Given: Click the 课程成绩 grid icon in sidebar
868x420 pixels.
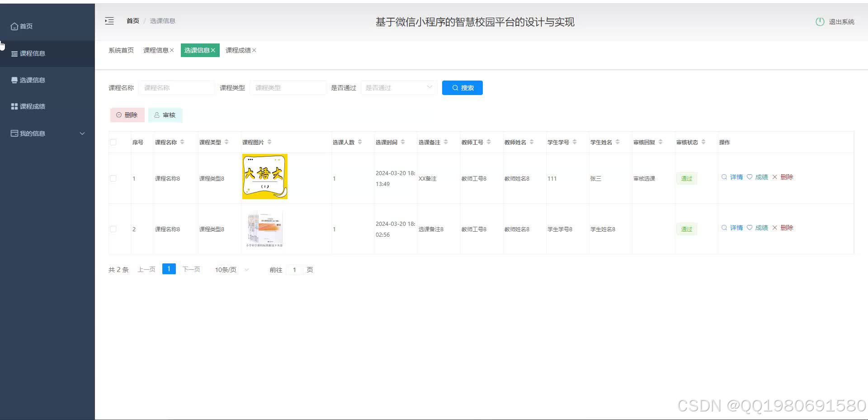Looking at the screenshot, I should pos(14,106).
